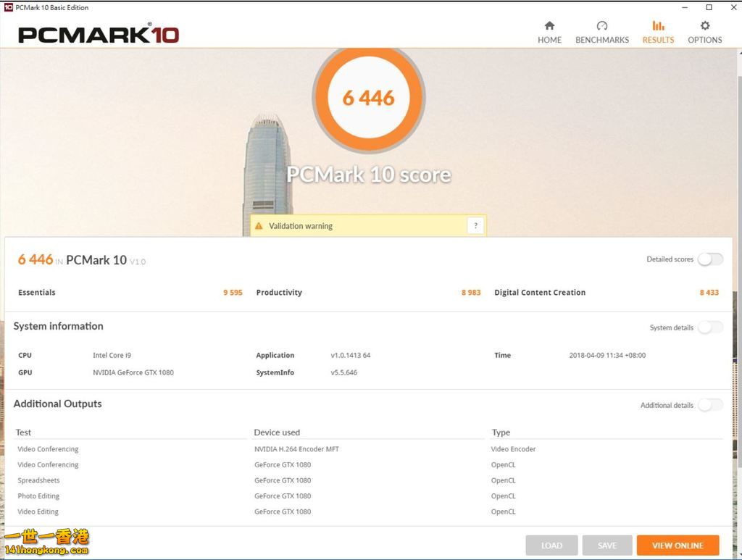Click the validation warning help question mark
This screenshot has width=742, height=560.
(x=475, y=225)
